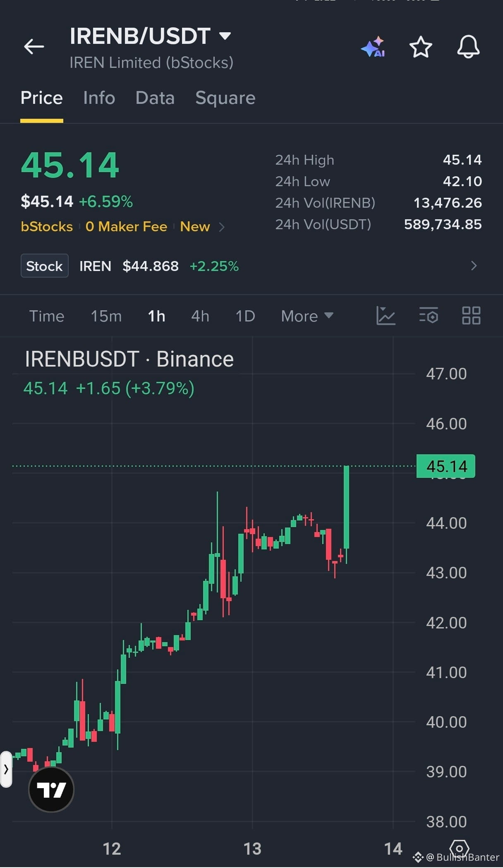
Task: Click the +1.65 (+3.79%) chart change text
Action: 135,388
